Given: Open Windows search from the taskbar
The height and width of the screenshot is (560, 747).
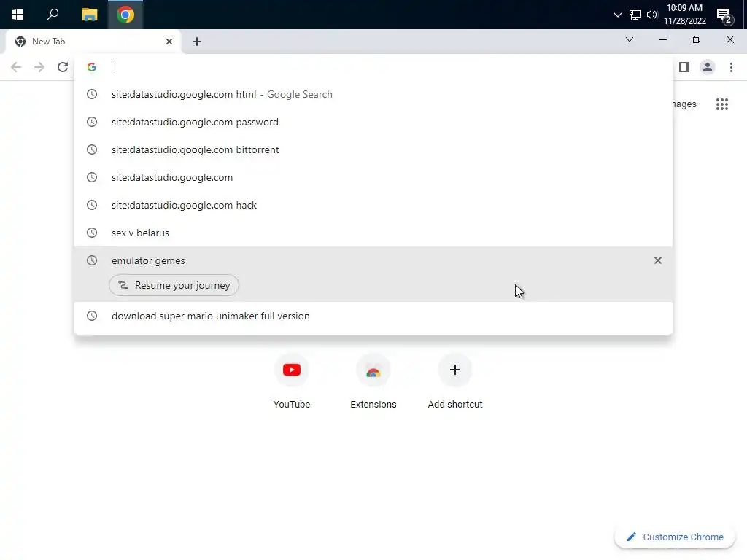Looking at the screenshot, I should tap(53, 15).
